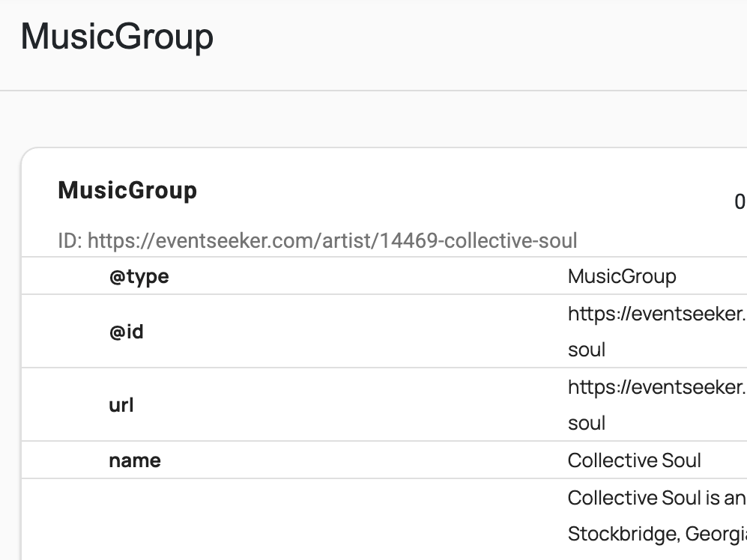The width and height of the screenshot is (747, 560).
Task: Click the "ID:" prefix under the card title
Action: (x=70, y=241)
